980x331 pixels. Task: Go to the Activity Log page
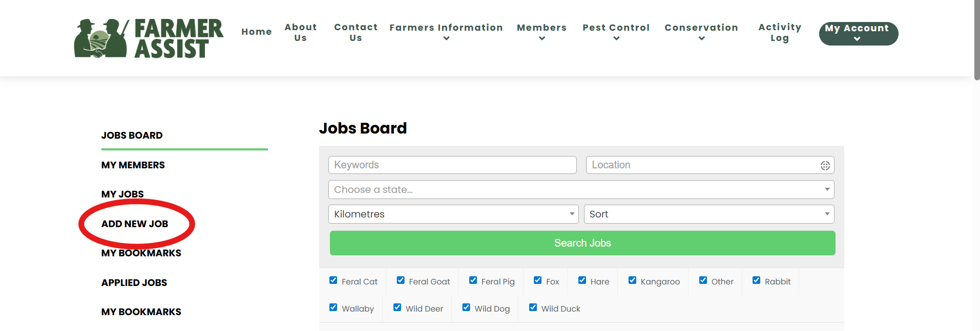(780, 32)
